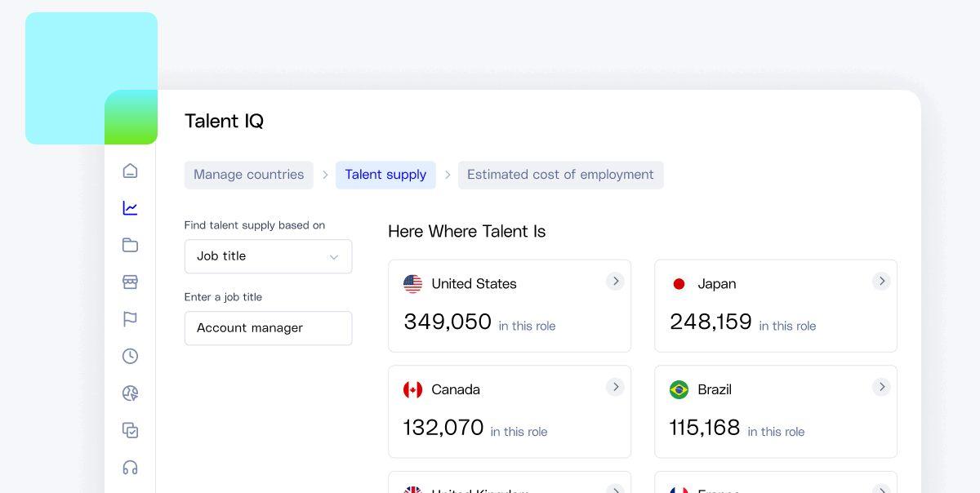Screen dimensions: 980x493
Task: Open Canada card chevron arrow
Action: 615,387
